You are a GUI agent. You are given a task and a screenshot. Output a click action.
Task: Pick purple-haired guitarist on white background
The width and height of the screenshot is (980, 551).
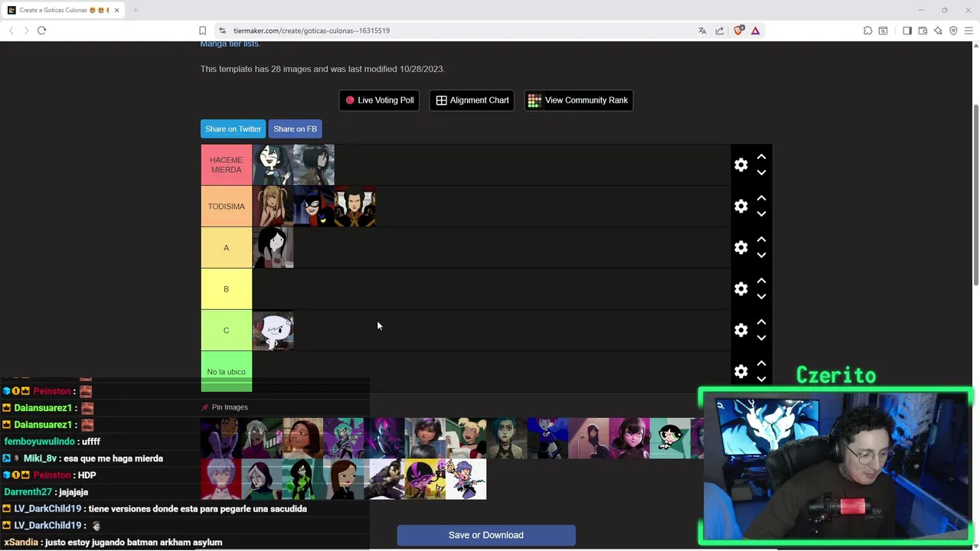coord(465,479)
